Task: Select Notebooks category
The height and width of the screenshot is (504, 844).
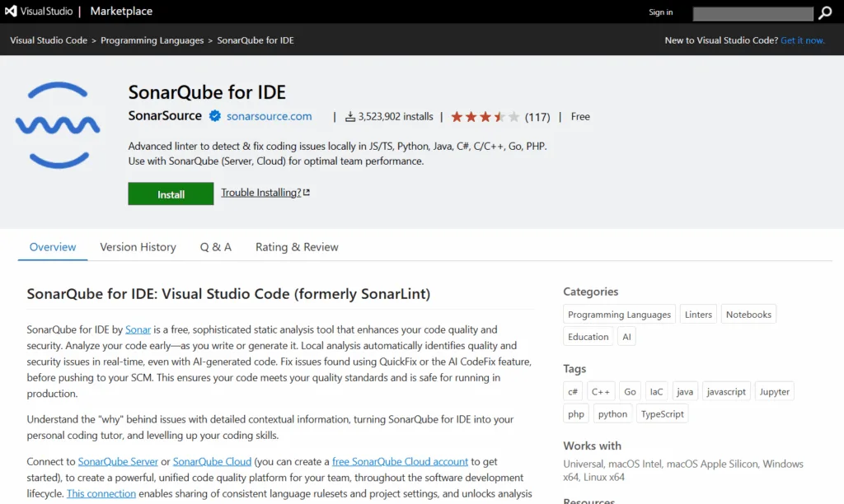Action: tap(748, 314)
